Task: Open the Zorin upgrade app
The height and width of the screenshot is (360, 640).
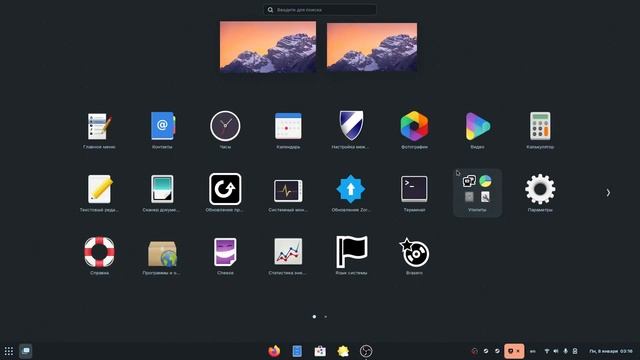Action: (x=351, y=189)
